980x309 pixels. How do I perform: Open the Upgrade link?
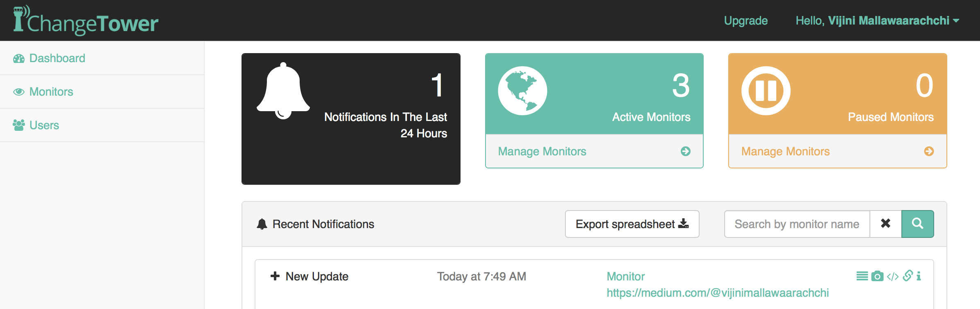746,20
